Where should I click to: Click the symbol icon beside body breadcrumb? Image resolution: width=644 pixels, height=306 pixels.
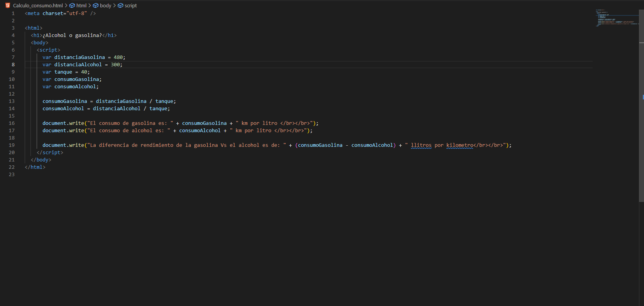click(96, 5)
